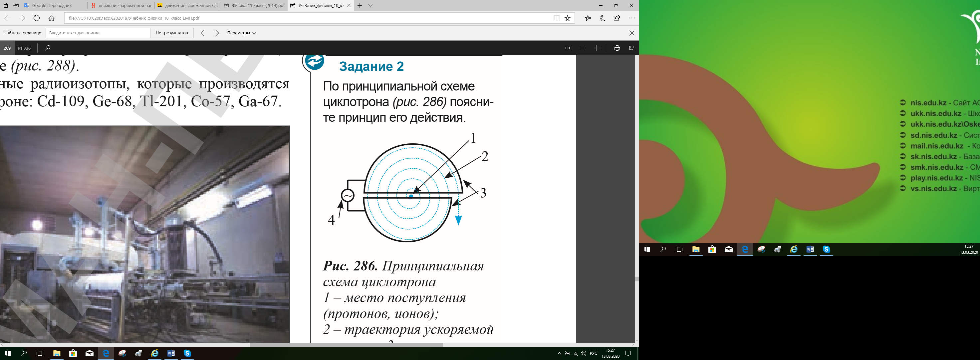Open taskbar search on the main monitor
This screenshot has width=980, height=360.
24,354
